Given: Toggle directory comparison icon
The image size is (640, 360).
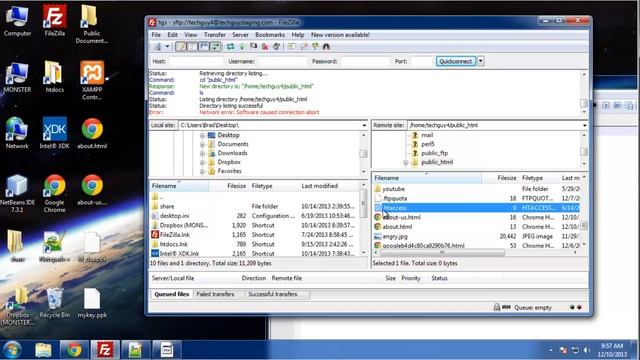Looking at the screenshot, I should [x=303, y=47].
